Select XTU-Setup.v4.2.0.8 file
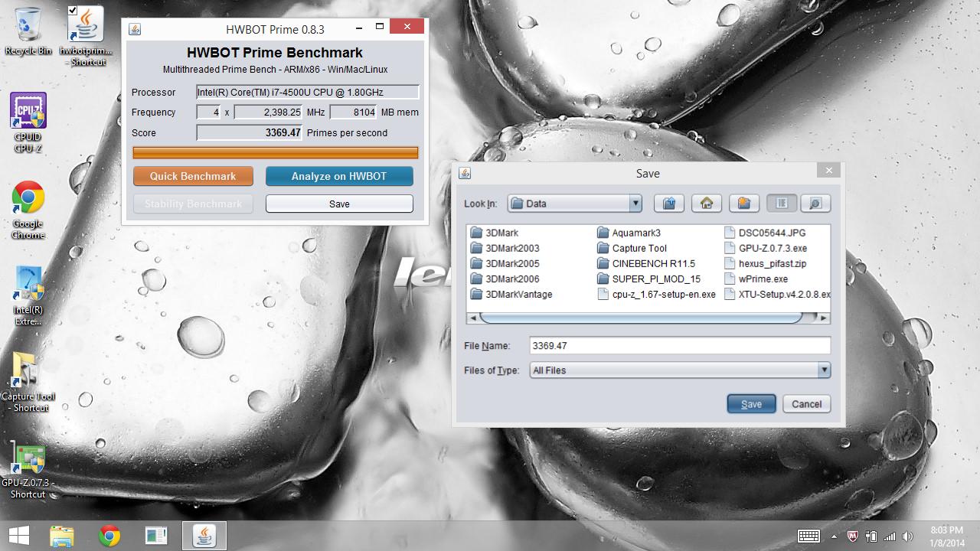980x551 pixels. [x=777, y=294]
